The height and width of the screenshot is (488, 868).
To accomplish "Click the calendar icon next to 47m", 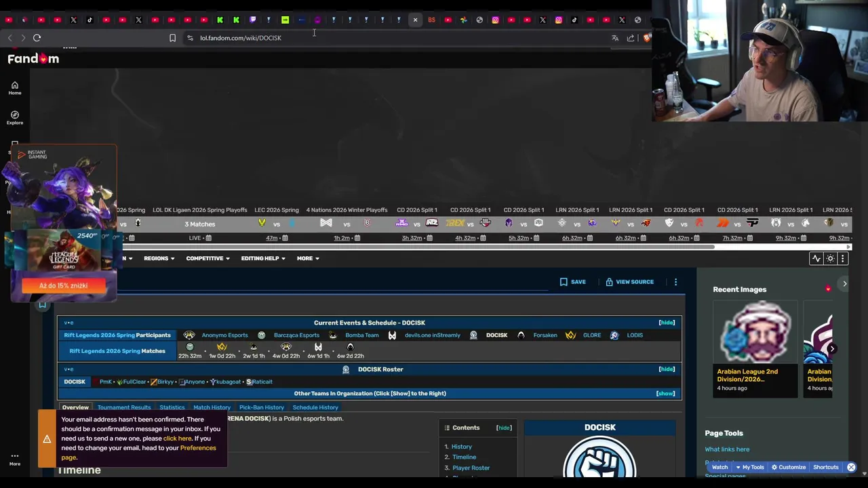I will click(285, 238).
